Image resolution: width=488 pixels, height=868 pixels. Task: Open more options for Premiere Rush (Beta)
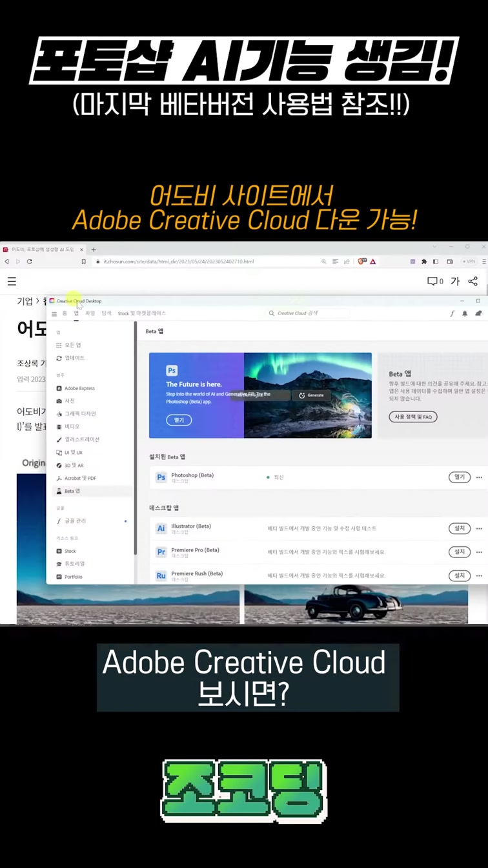pos(479,575)
